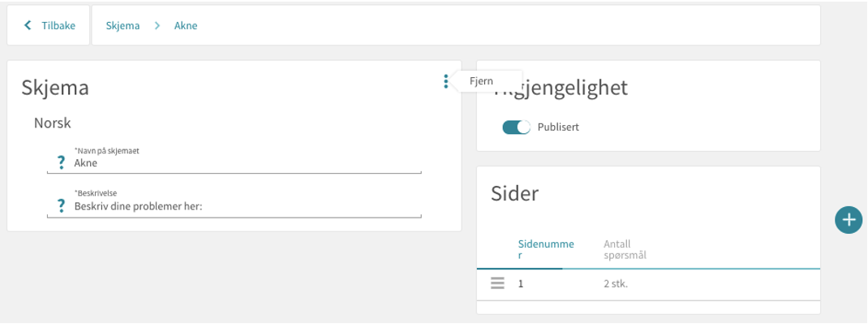Viewport: 868px width, 328px height.
Task: Sort by Sidenummer column header
Action: [546, 249]
